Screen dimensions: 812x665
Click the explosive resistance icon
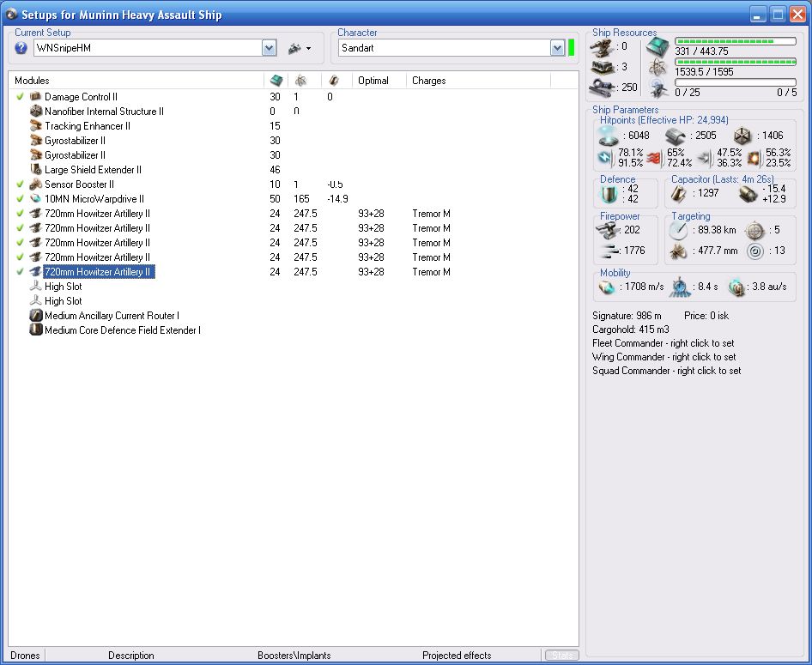click(x=754, y=157)
